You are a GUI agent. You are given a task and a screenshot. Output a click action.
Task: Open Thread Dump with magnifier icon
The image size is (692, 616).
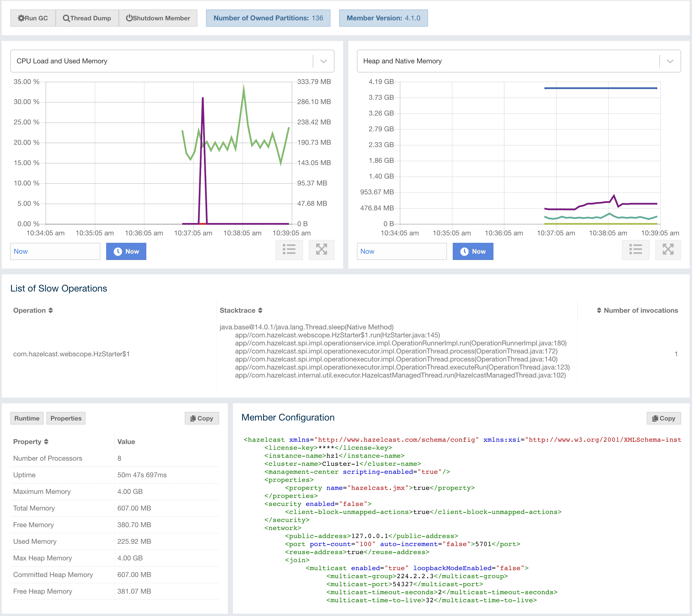(87, 18)
